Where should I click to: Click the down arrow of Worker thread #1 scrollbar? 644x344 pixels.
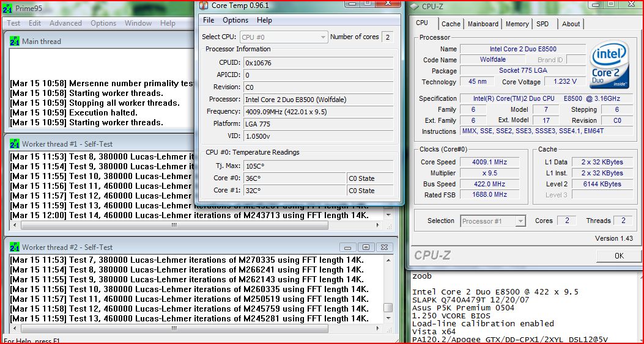[388, 215]
